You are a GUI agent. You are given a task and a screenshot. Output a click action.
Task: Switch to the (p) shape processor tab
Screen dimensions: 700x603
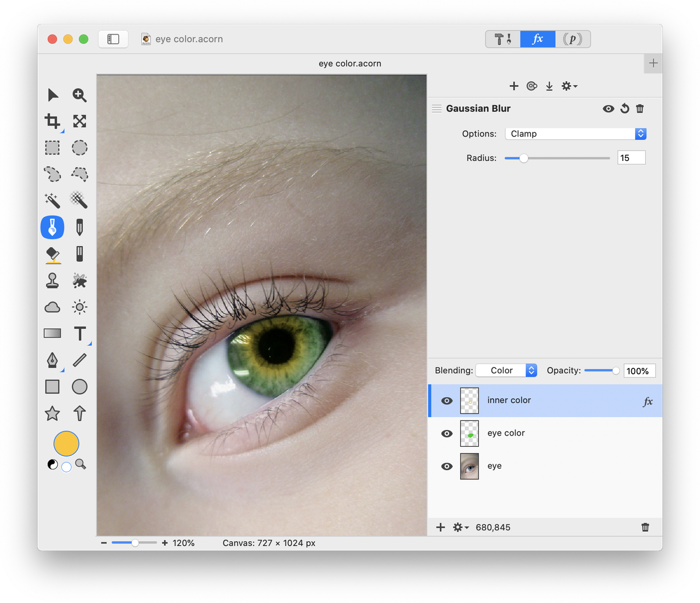(573, 39)
